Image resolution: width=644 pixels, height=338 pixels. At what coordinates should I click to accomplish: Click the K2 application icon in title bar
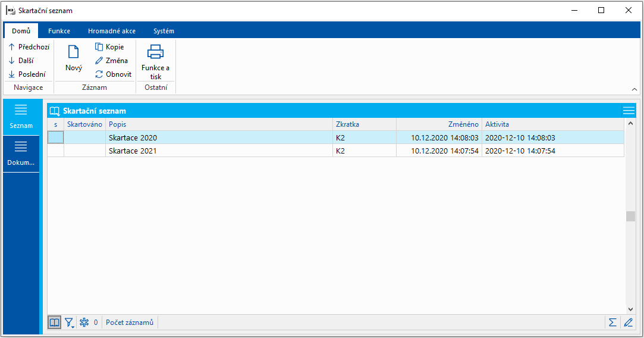pos(11,10)
